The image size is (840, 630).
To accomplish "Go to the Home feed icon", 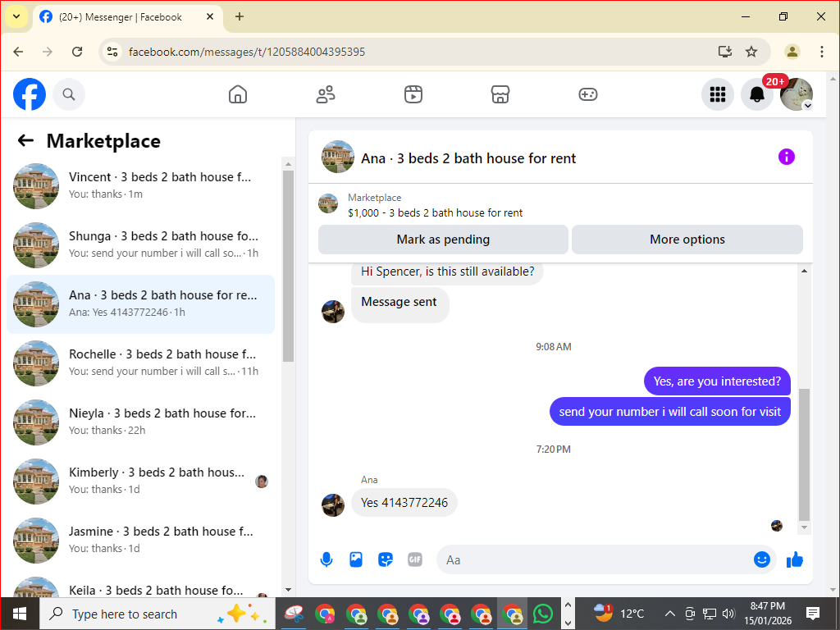I will coord(238,94).
